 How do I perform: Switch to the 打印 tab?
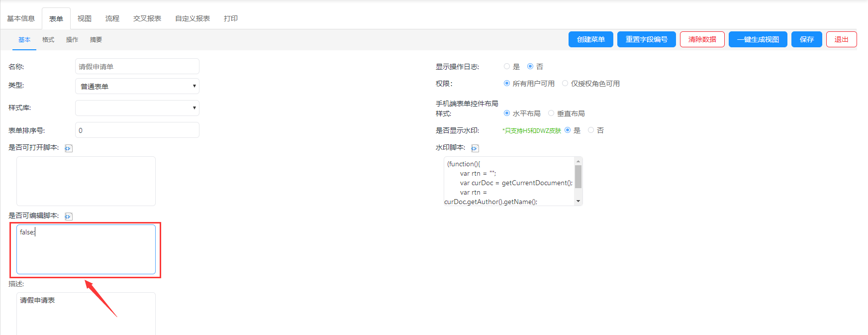tap(231, 18)
